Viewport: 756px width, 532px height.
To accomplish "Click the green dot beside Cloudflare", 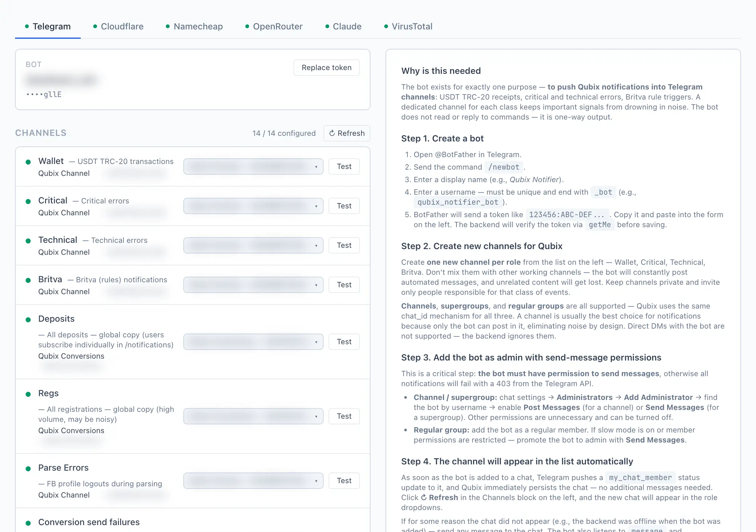I will [95, 26].
